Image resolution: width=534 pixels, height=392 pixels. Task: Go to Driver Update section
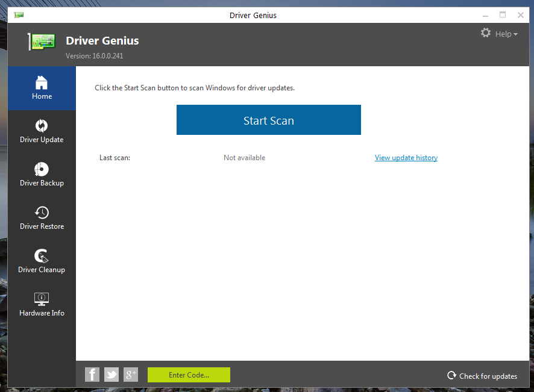click(x=42, y=131)
